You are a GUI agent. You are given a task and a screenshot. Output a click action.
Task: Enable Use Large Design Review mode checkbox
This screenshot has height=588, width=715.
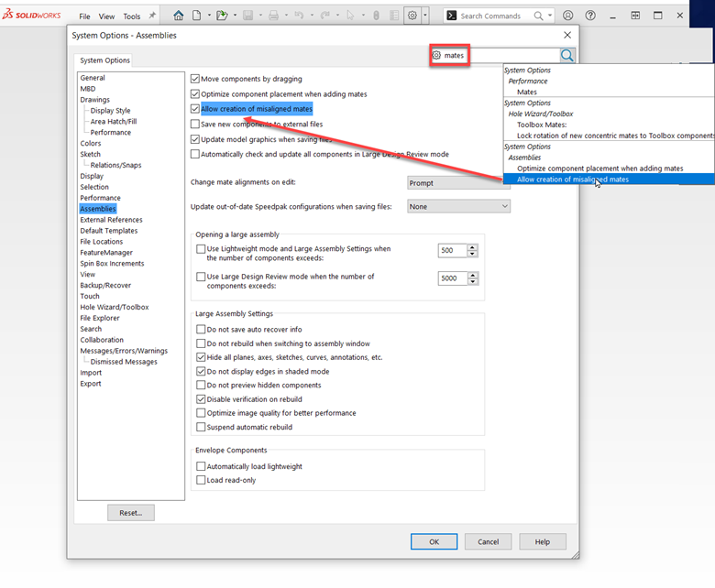pos(201,277)
